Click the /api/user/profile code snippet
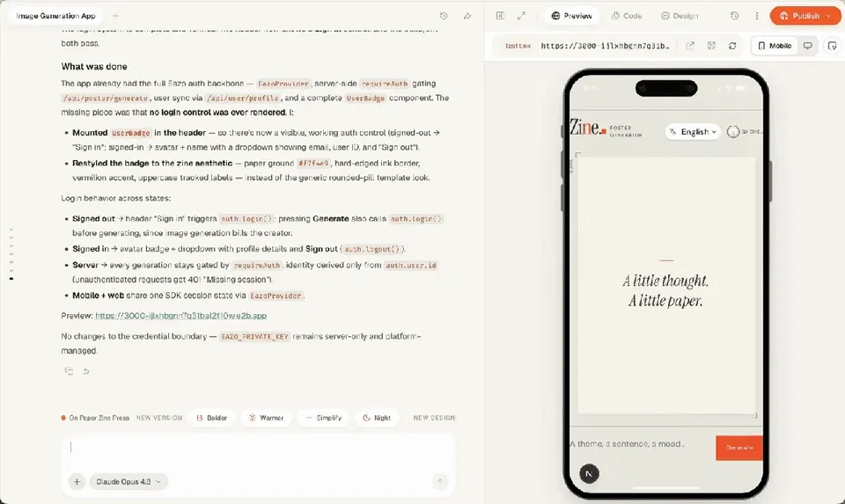The image size is (845, 504). coord(243,99)
